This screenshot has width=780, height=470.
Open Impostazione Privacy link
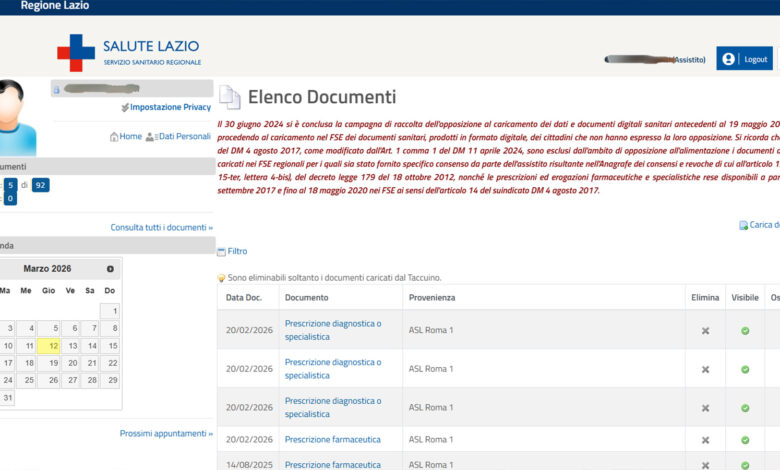[x=170, y=107]
